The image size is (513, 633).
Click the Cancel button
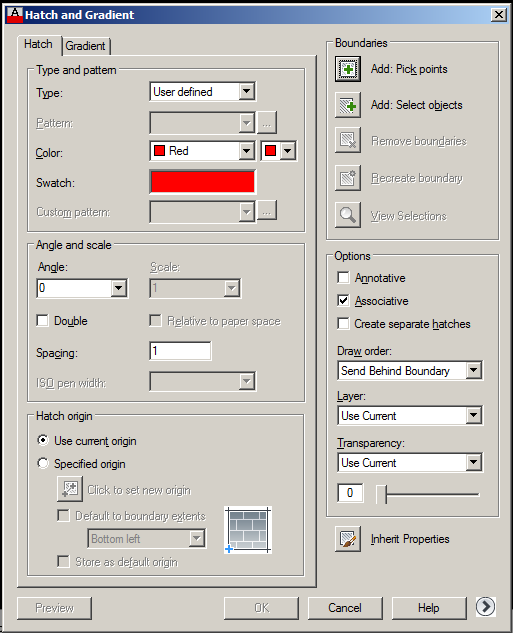tap(345, 608)
